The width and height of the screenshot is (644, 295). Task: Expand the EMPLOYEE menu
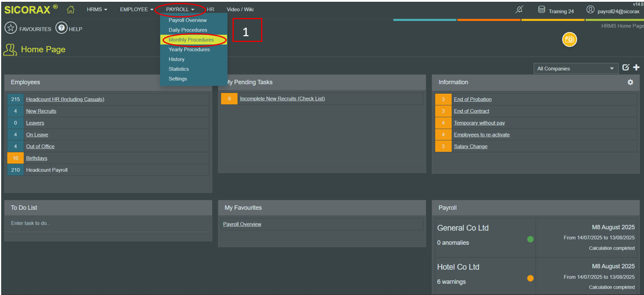pos(137,9)
